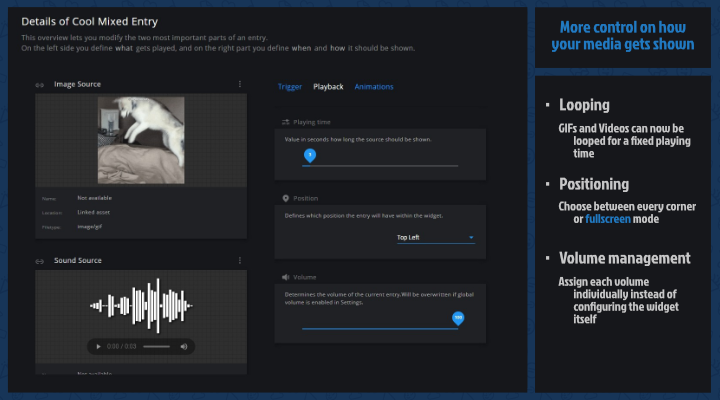Click the Position pin icon
Image resolution: width=720 pixels, height=400 pixels.
pos(286,198)
